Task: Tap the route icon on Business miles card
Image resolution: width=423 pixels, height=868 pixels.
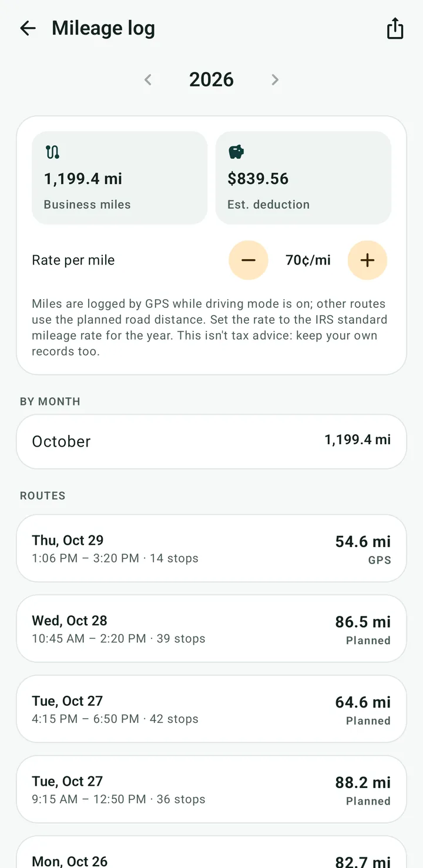Action: (52, 152)
